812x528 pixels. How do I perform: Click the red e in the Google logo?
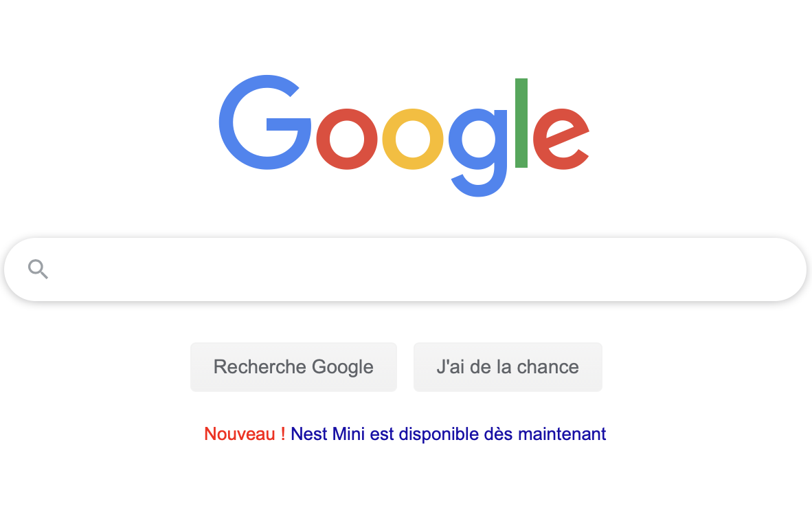pyautogui.click(x=560, y=139)
